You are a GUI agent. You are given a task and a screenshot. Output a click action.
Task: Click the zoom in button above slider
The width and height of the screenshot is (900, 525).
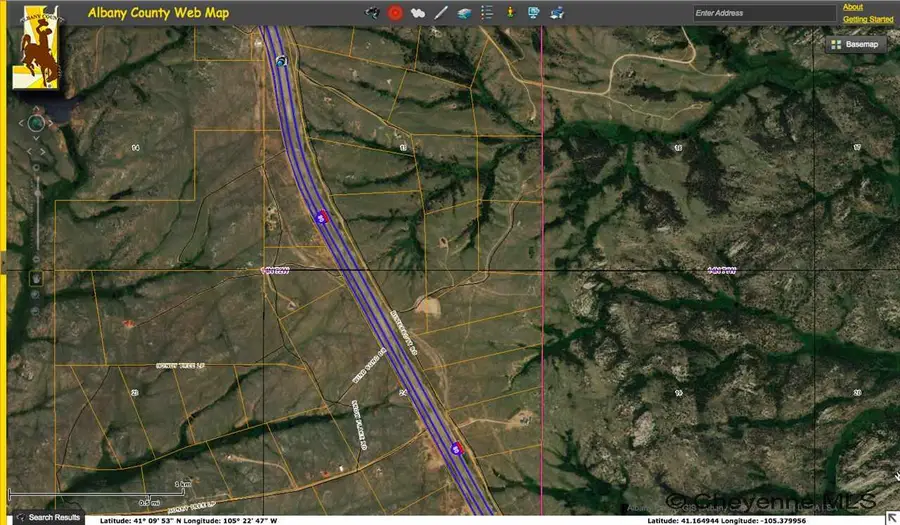coord(36,168)
